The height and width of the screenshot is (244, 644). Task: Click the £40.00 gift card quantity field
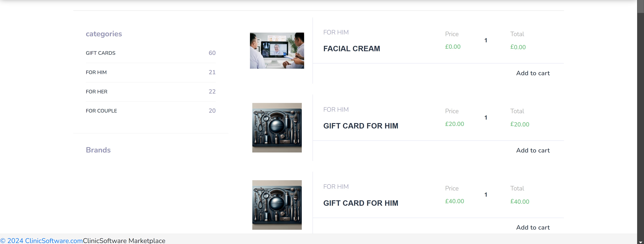[x=485, y=195]
